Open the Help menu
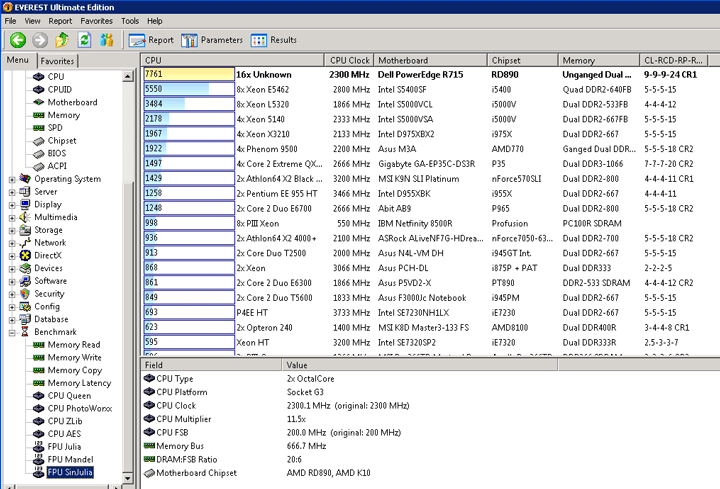The width and height of the screenshot is (720, 489). tap(155, 21)
